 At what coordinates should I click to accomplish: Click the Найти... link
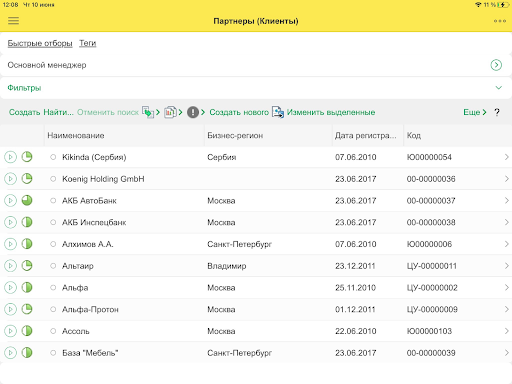[58, 112]
